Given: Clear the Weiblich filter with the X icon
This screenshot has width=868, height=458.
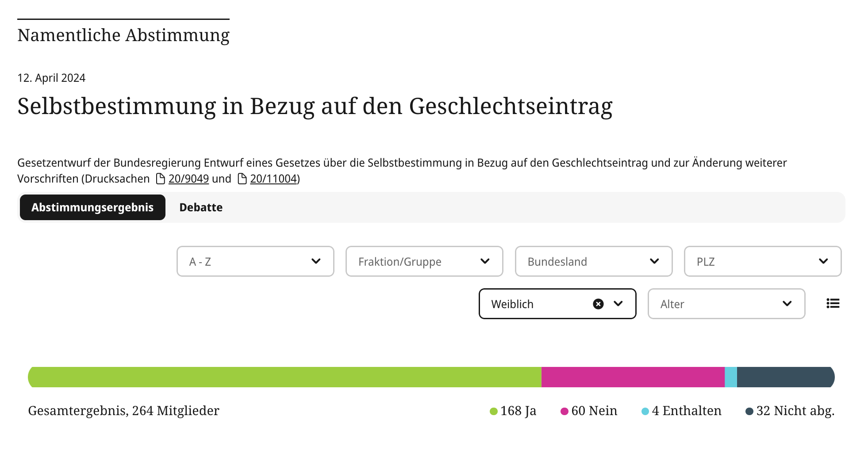Looking at the screenshot, I should [x=598, y=304].
